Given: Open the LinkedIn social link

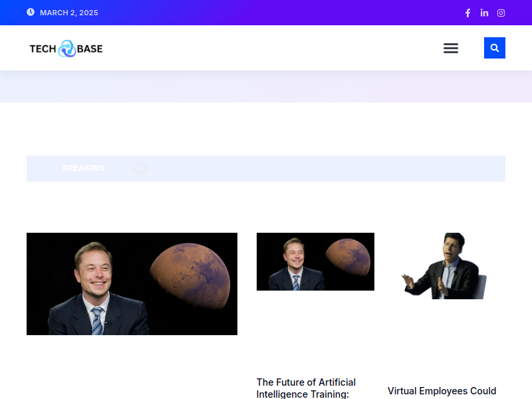Looking at the screenshot, I should pyautogui.click(x=484, y=13).
